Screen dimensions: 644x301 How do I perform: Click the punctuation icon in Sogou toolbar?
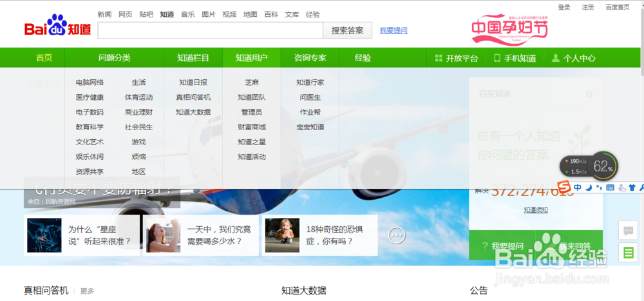(x=599, y=188)
